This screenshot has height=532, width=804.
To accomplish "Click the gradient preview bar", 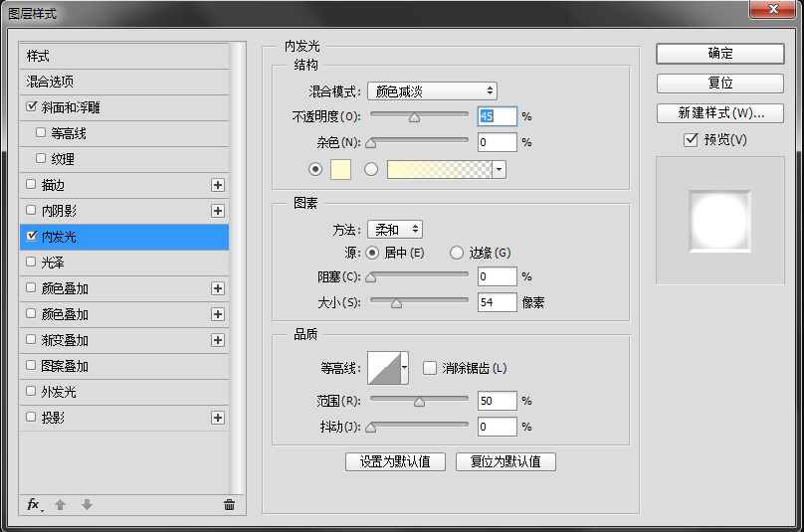I will [440, 170].
